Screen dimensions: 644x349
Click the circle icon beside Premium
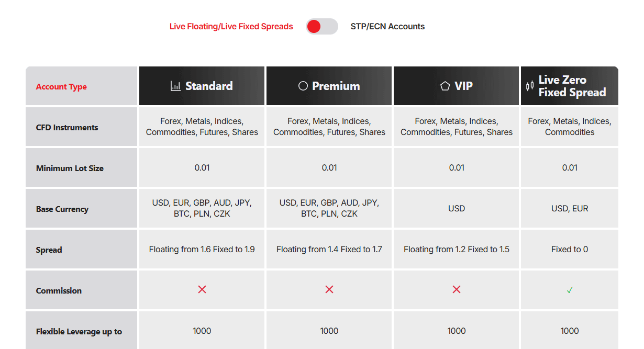(x=303, y=86)
